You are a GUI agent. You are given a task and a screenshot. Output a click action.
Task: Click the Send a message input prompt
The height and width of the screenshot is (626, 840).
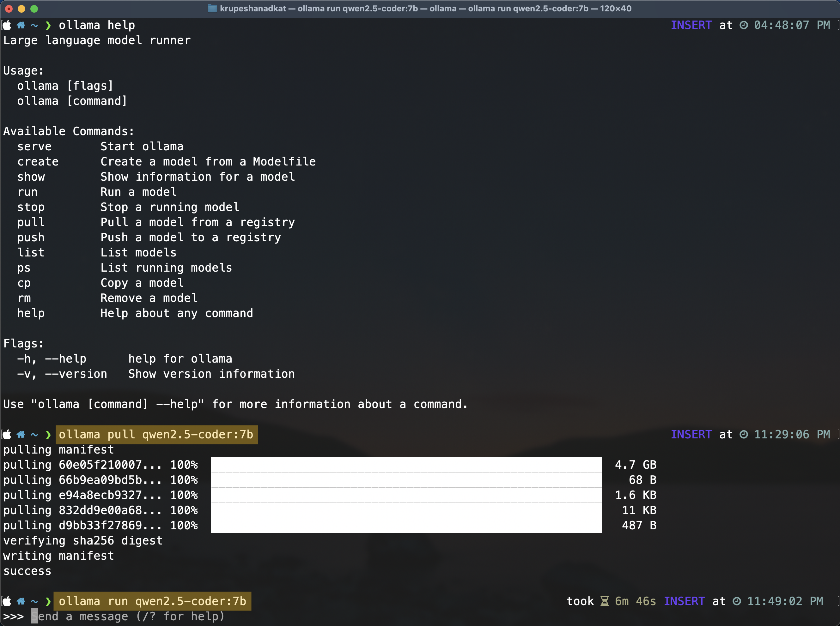128,617
